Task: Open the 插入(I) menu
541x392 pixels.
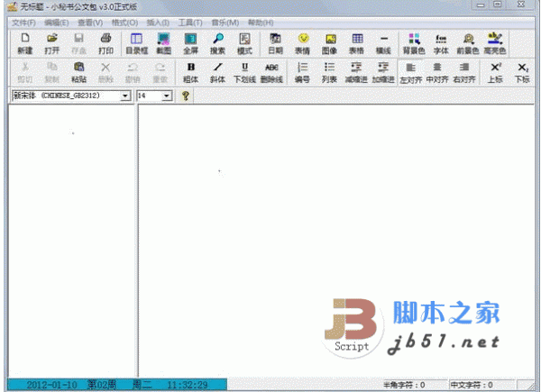Action: coord(158,23)
